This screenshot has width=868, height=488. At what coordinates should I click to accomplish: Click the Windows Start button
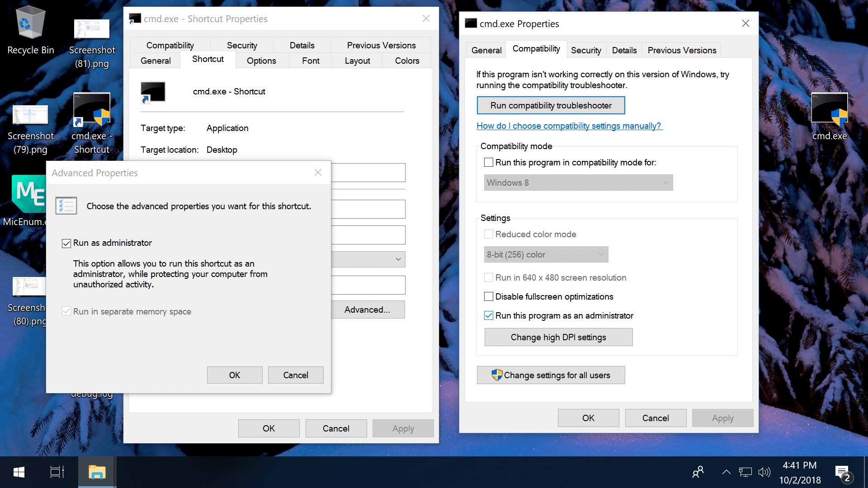pyautogui.click(x=19, y=472)
